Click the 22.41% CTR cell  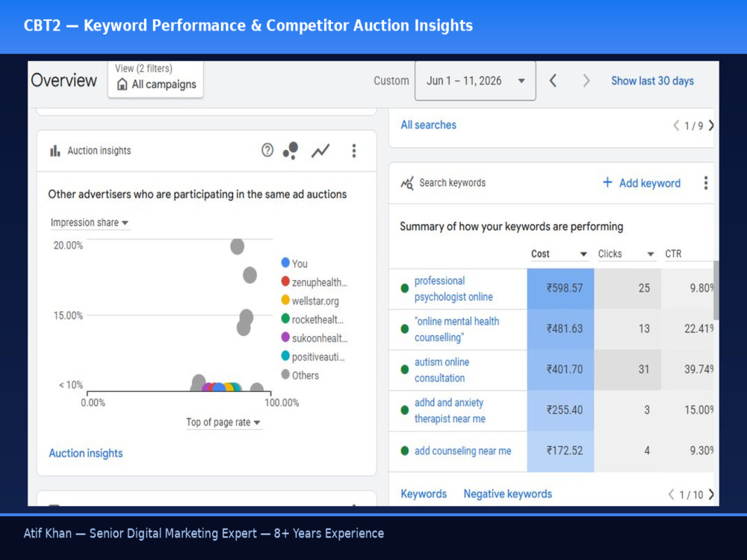687,329
